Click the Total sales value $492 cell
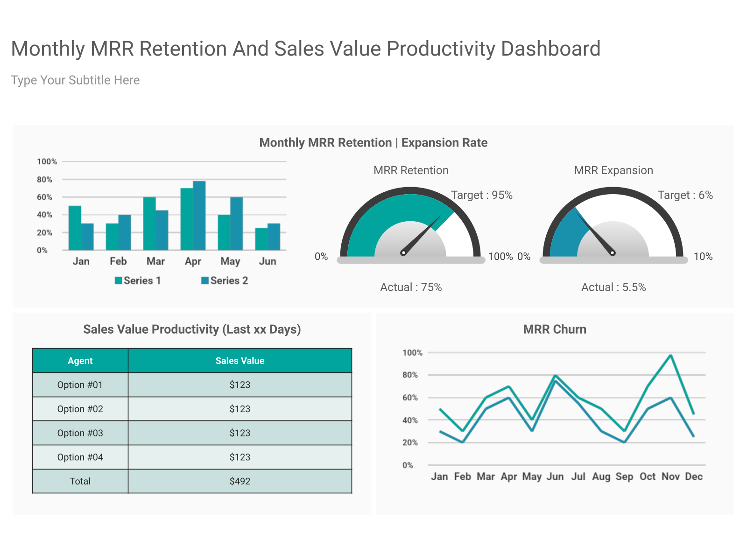747x560 pixels. coord(240,481)
